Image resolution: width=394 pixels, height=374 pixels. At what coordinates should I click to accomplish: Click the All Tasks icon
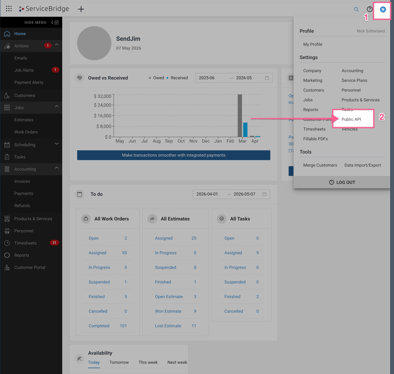[221, 219]
